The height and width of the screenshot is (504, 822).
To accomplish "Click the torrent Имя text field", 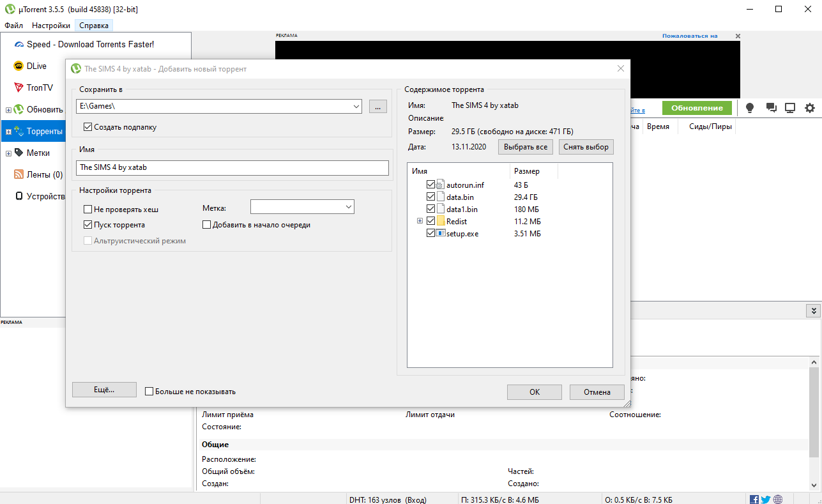I will coord(232,167).
